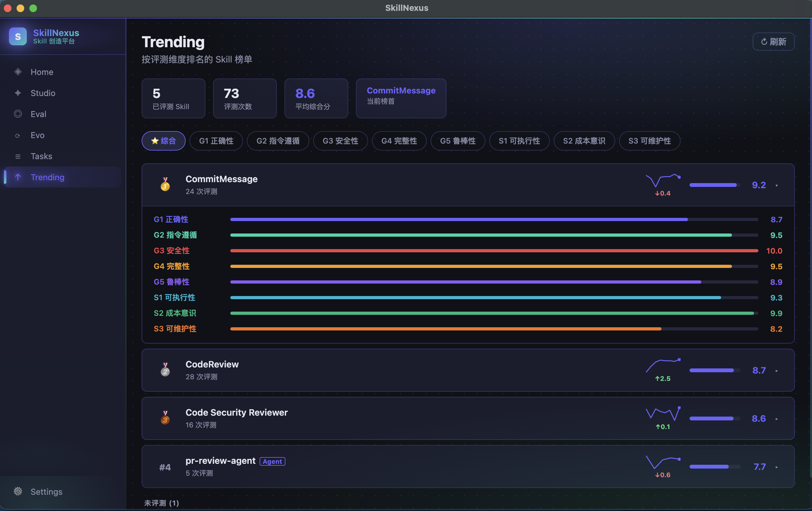Click the Studio sparkle icon

pyautogui.click(x=18, y=93)
